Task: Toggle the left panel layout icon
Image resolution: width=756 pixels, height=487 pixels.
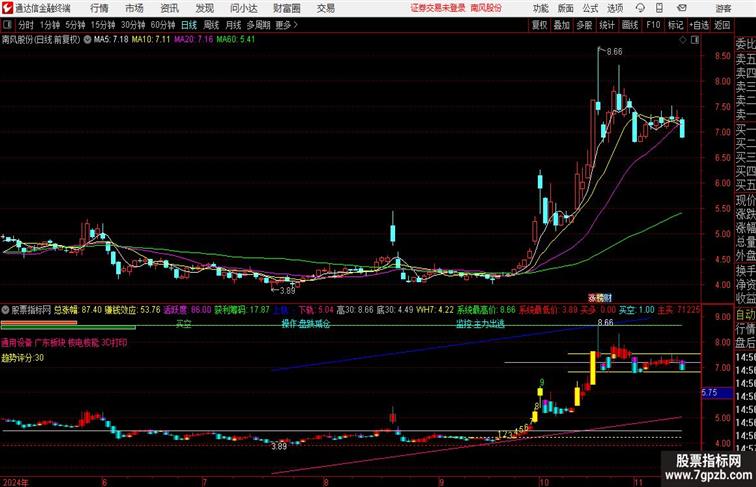Action: click(7, 25)
